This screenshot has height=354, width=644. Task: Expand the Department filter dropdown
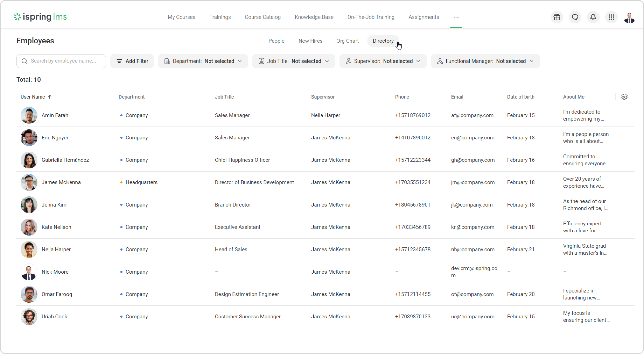tap(203, 61)
